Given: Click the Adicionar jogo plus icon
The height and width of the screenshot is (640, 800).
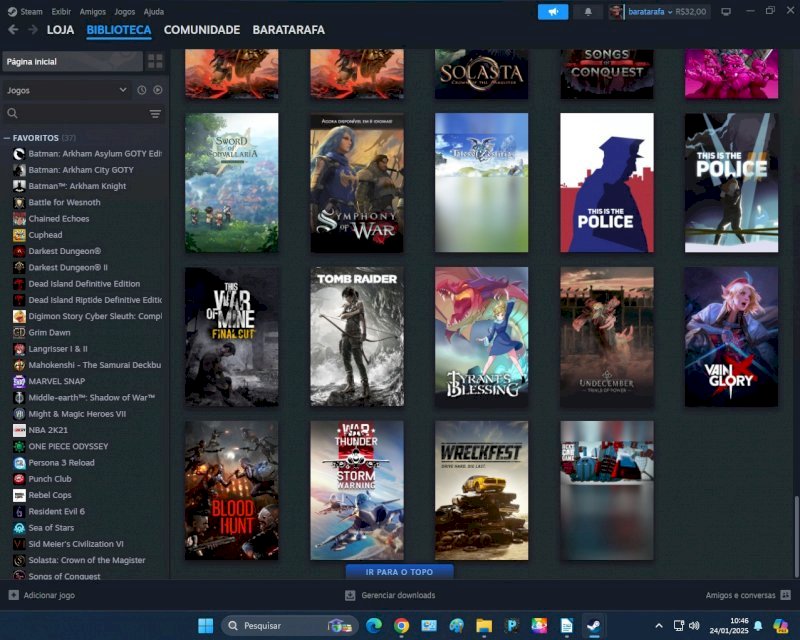Looking at the screenshot, I should coord(14,595).
